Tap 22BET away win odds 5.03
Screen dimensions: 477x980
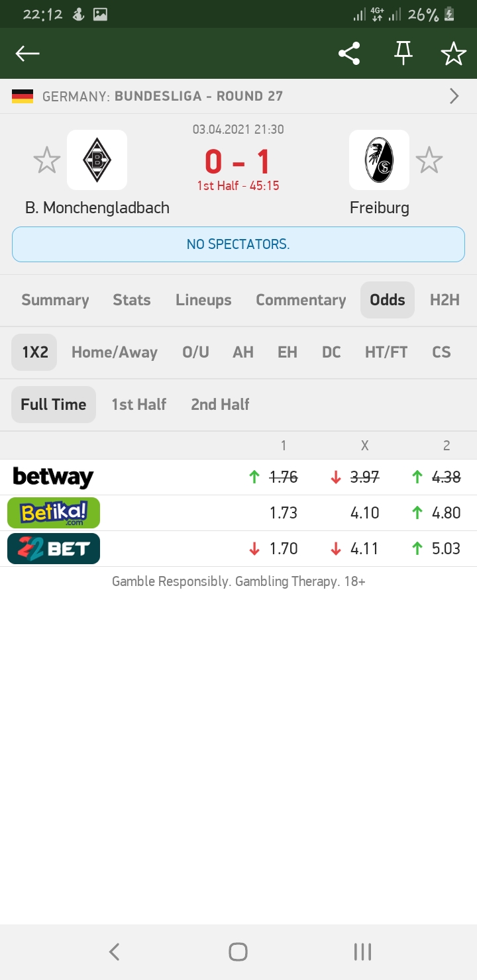tap(446, 548)
